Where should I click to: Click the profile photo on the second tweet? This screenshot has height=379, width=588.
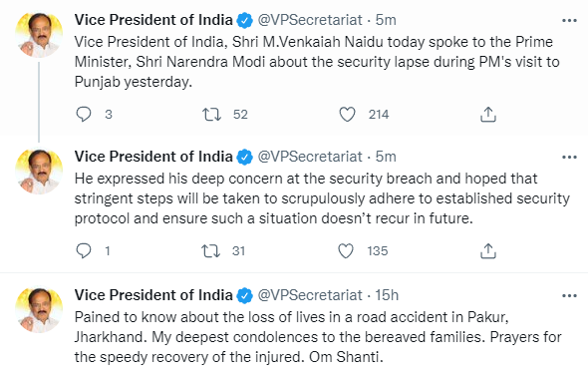(x=39, y=172)
